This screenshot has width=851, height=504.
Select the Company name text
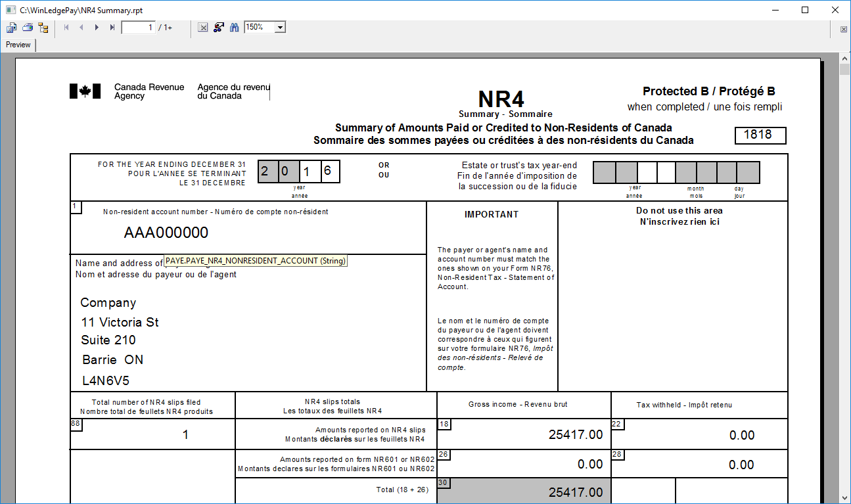coord(108,303)
